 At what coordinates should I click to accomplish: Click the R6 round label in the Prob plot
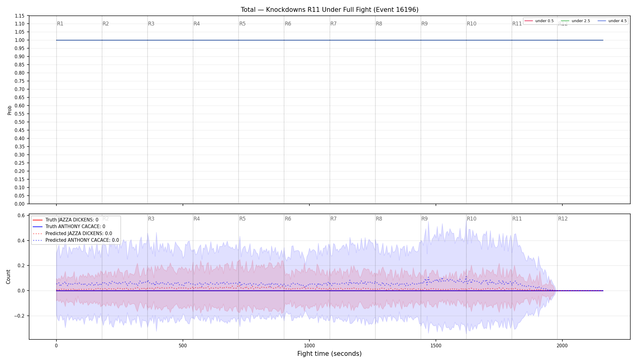288,24
